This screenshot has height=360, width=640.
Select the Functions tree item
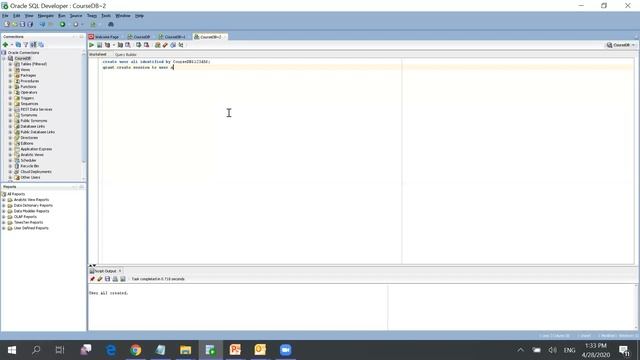28,87
